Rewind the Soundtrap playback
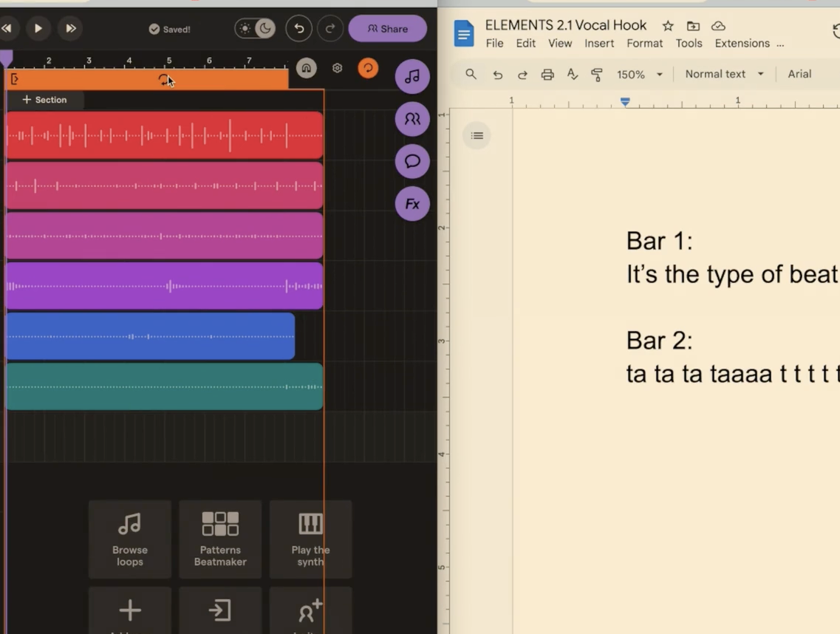 (7, 28)
